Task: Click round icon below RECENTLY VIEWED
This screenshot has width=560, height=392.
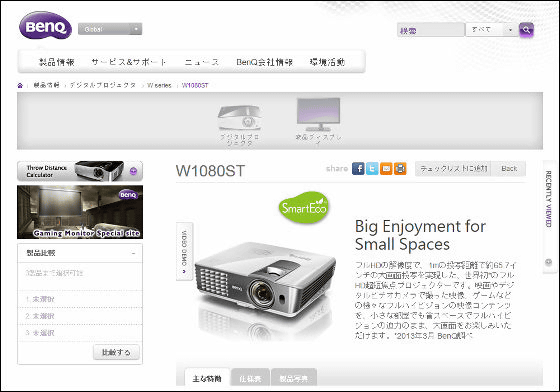Action: click(x=549, y=262)
